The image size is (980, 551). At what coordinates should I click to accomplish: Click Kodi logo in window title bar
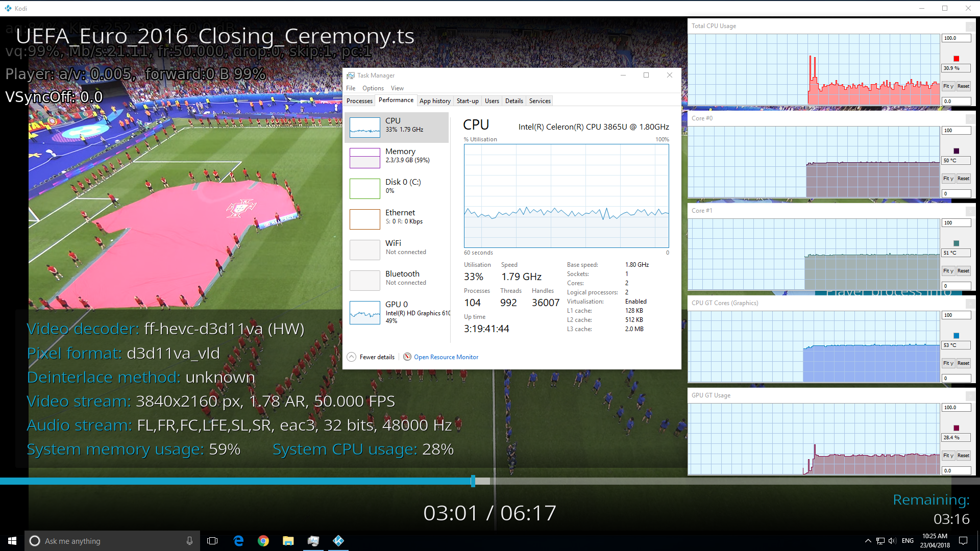pyautogui.click(x=8, y=8)
